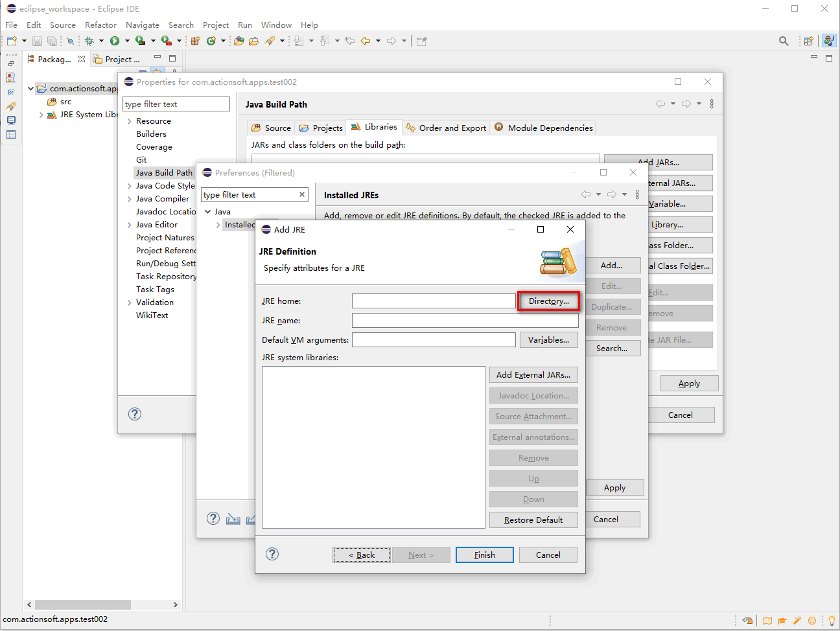The height and width of the screenshot is (631, 840).
Task: Switch to the Order and Export tab
Action: 446,128
